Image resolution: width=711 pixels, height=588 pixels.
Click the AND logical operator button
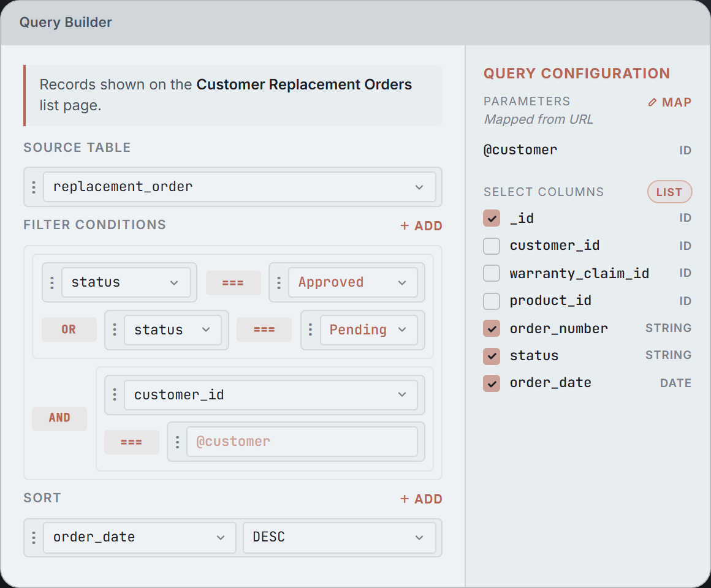click(59, 418)
